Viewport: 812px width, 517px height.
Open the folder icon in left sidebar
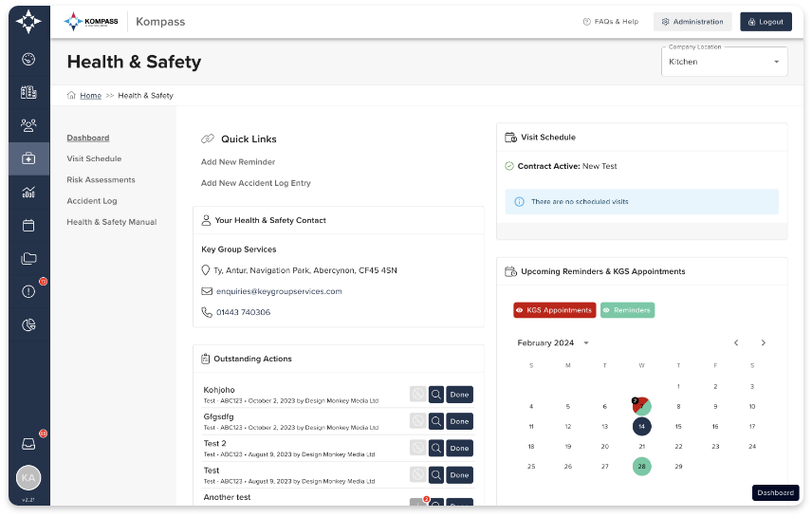click(28, 258)
